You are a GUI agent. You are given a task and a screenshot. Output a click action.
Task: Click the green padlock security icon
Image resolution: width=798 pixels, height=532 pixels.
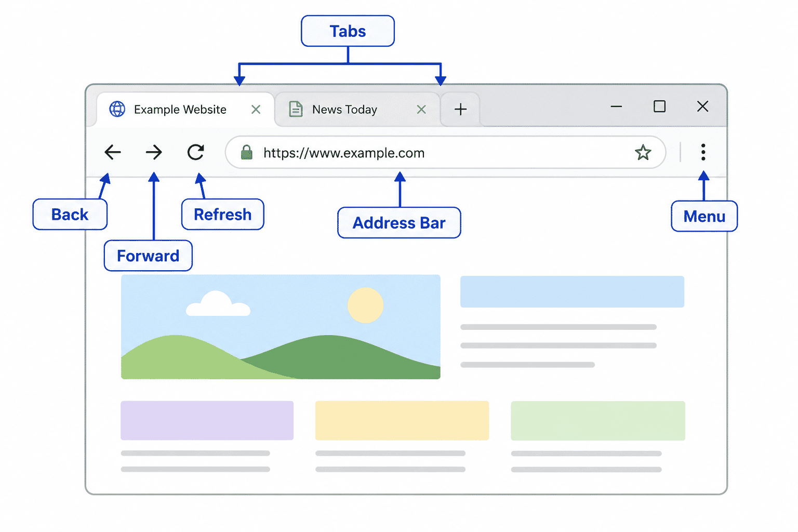pos(247,152)
